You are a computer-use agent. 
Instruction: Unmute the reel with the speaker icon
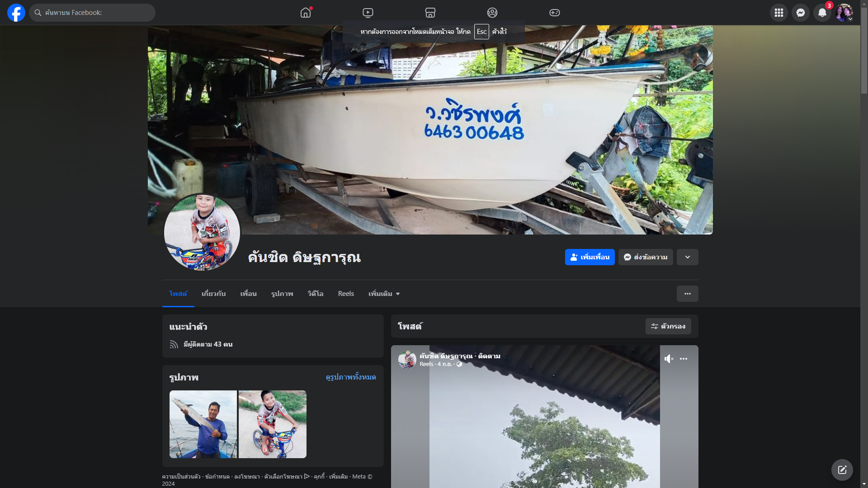tap(669, 359)
